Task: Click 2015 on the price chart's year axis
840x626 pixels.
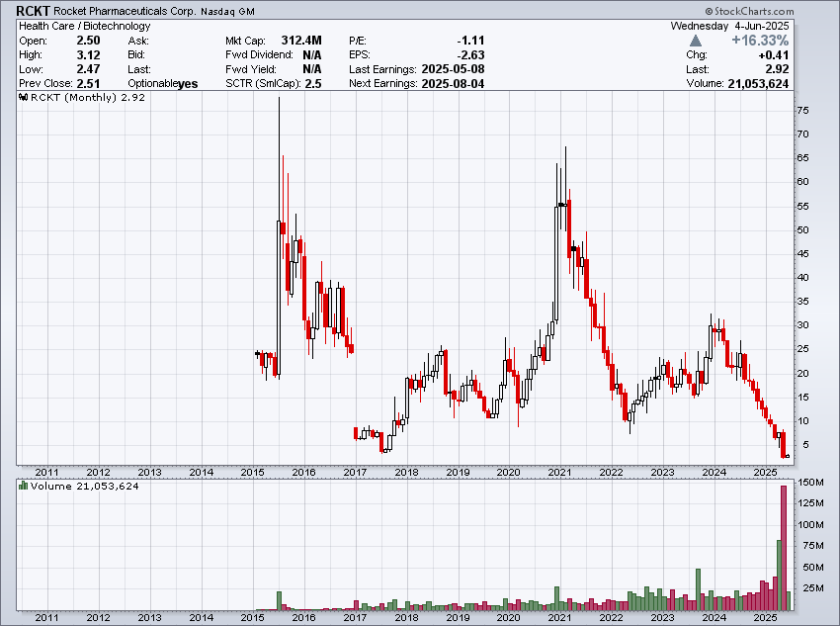Action: pyautogui.click(x=252, y=472)
